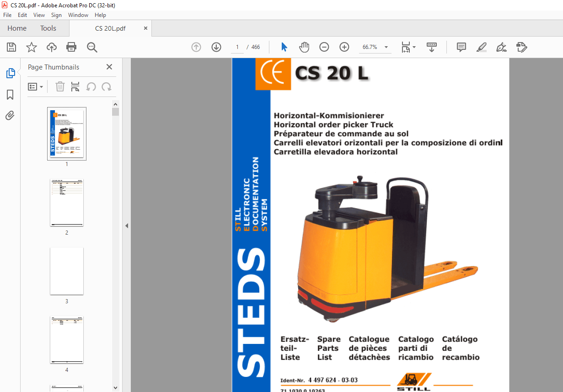This screenshot has width=563, height=392.
Task: Open the search magnifier tool
Action: pos(92,47)
